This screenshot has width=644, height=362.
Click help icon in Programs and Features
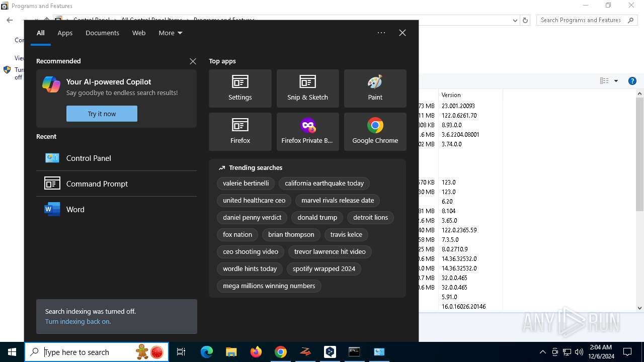(632, 81)
